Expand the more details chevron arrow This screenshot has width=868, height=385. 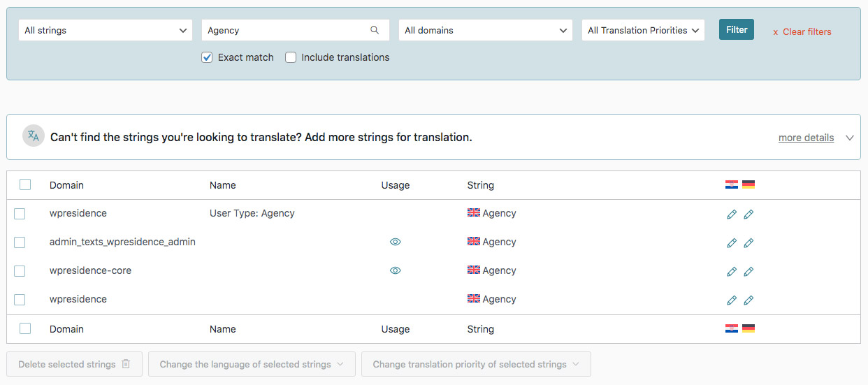coord(850,138)
